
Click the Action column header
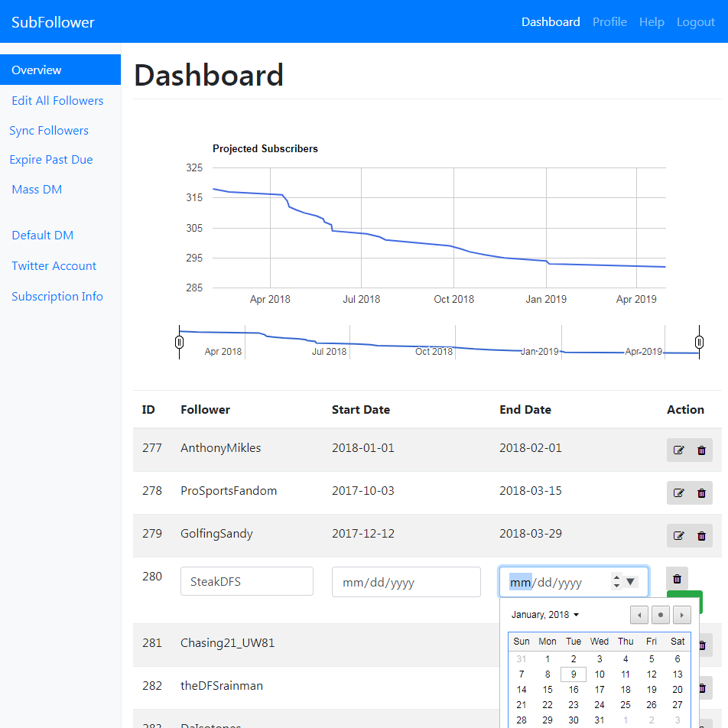[x=685, y=410]
